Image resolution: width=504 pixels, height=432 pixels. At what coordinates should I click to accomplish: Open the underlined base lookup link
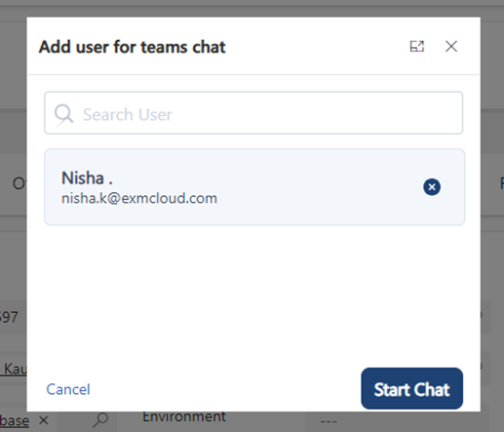(15, 421)
